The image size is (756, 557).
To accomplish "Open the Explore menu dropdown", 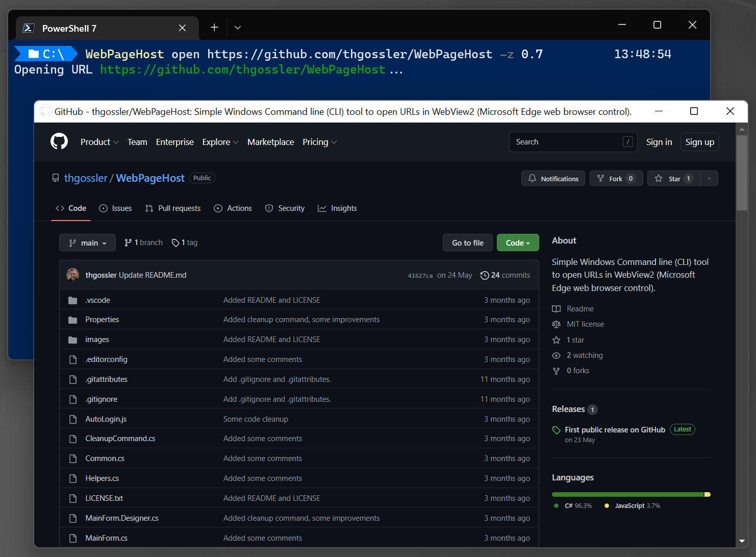I will tap(220, 142).
